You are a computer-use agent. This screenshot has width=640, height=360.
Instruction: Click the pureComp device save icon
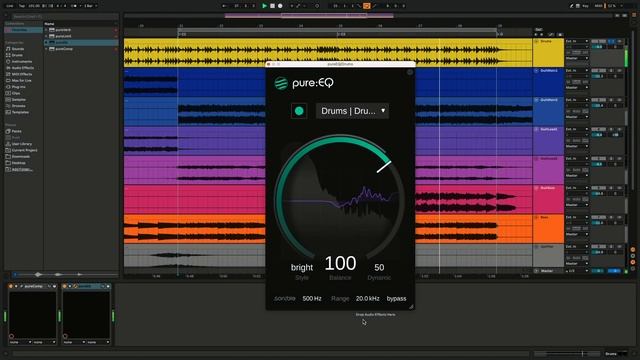click(x=54, y=287)
